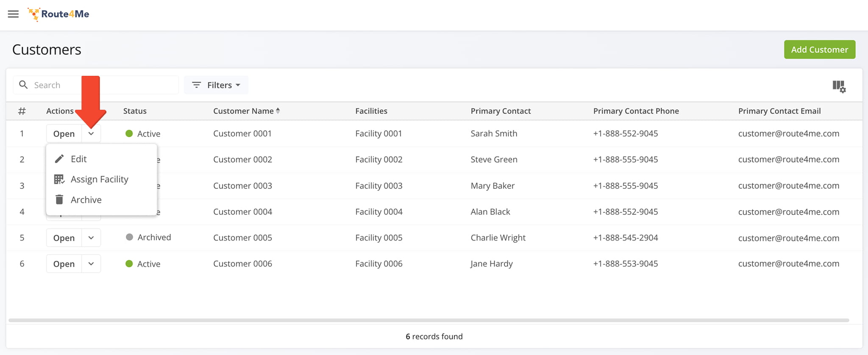Click the Facility 0002 cell
868x355 pixels.
coord(379,159)
